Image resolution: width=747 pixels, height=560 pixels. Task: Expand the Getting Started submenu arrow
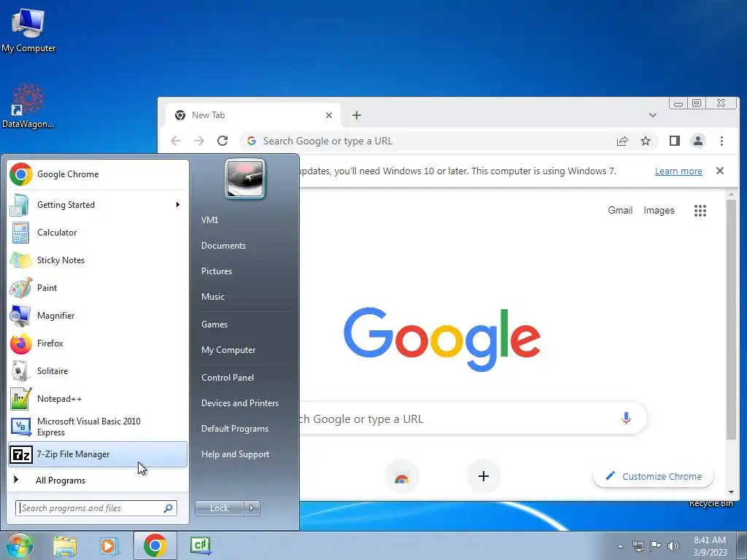click(x=178, y=205)
